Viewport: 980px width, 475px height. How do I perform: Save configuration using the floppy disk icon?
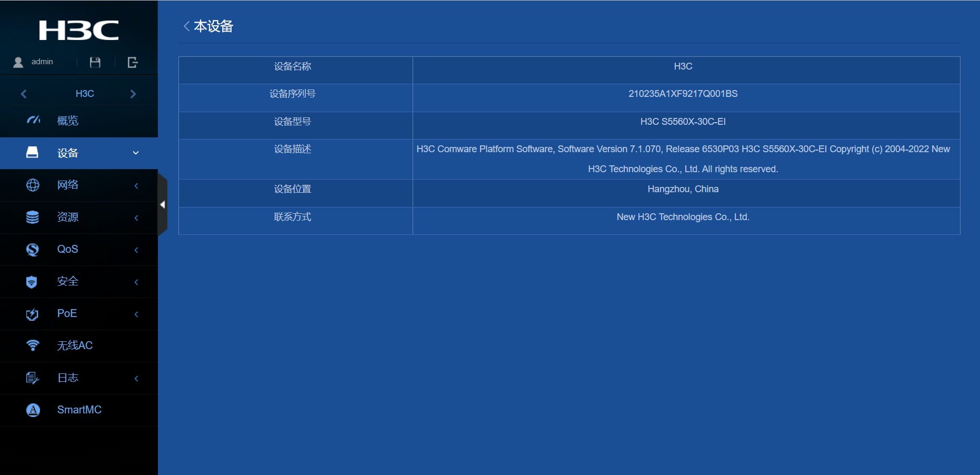click(95, 62)
